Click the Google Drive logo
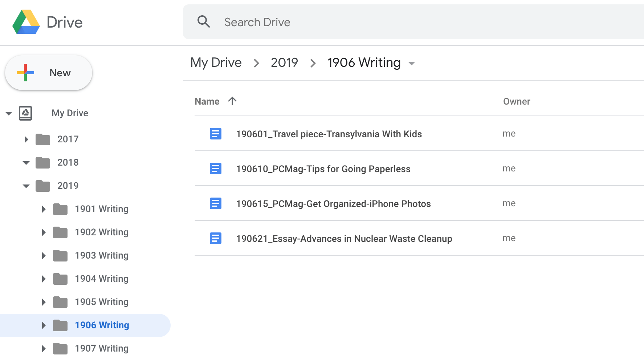This screenshot has height=361, width=644. 26,22
